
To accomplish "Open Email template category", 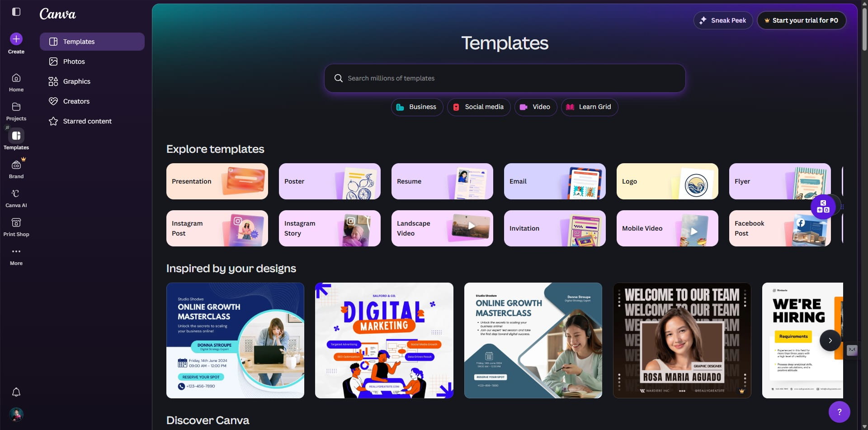I will [x=555, y=181].
